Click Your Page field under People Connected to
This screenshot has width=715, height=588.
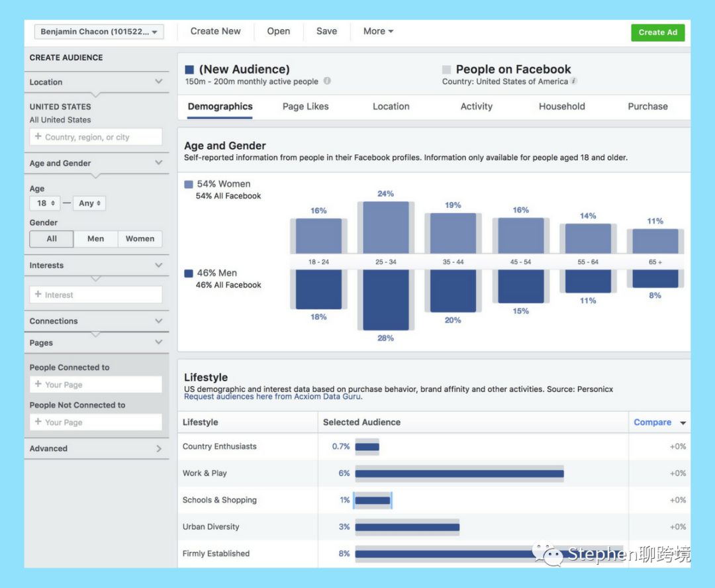tap(96, 385)
